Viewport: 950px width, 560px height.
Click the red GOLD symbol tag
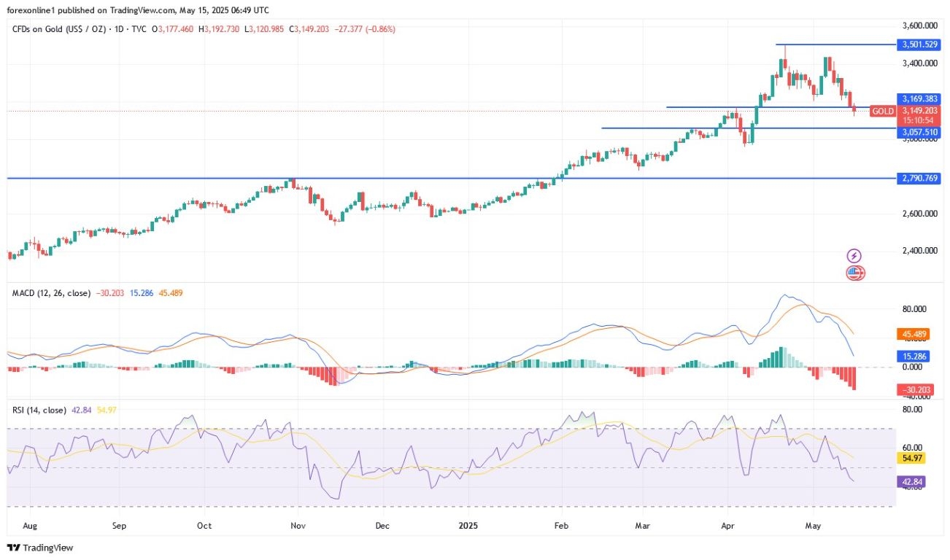[883, 112]
